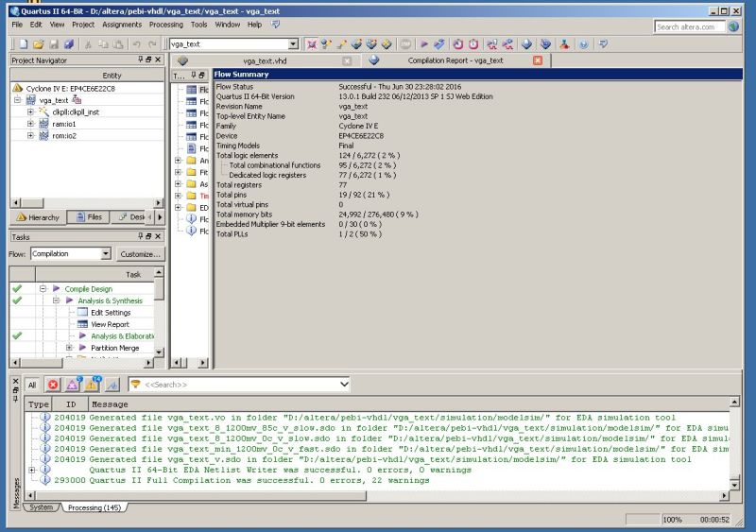Click the filter funnel icon in message search

(x=135, y=385)
